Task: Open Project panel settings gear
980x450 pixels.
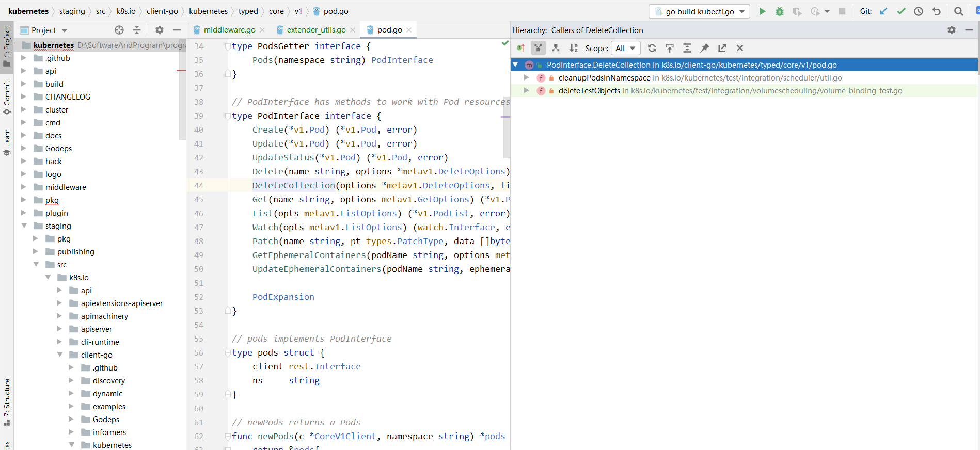Action: (x=160, y=30)
